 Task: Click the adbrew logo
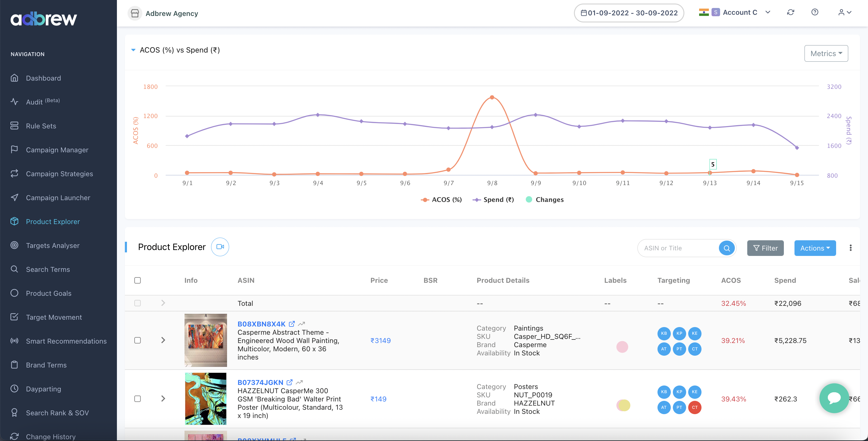tap(44, 19)
